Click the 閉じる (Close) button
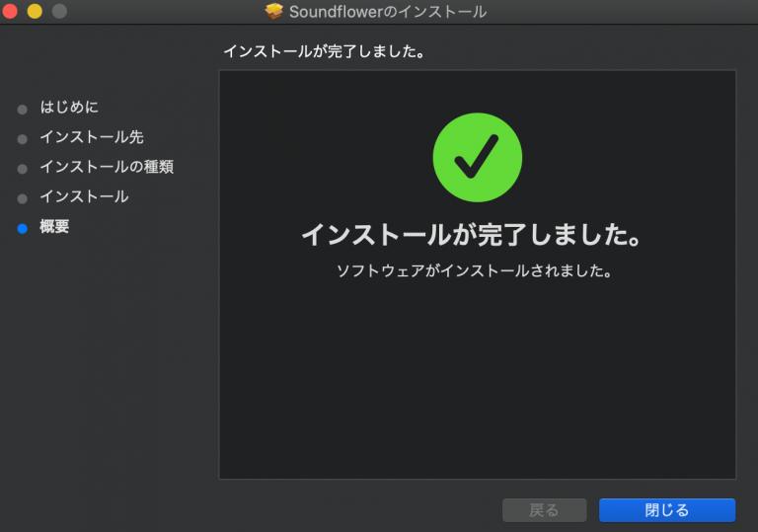 click(x=666, y=509)
